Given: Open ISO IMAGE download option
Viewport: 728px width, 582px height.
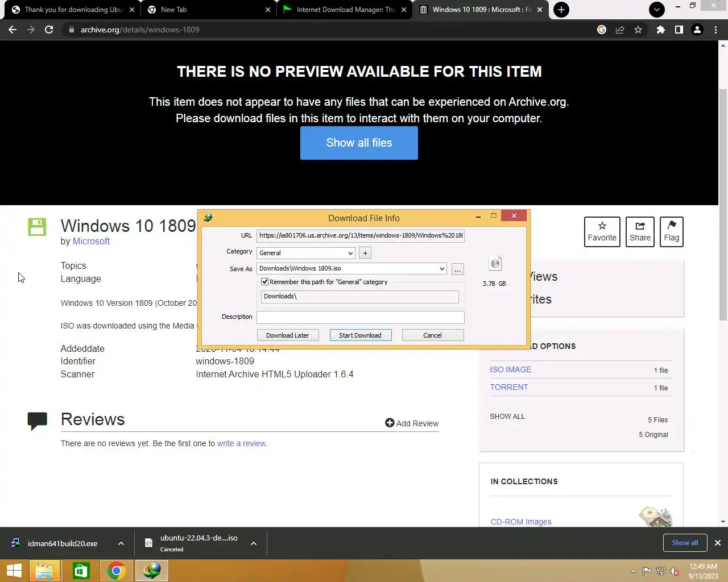Looking at the screenshot, I should coord(511,369).
